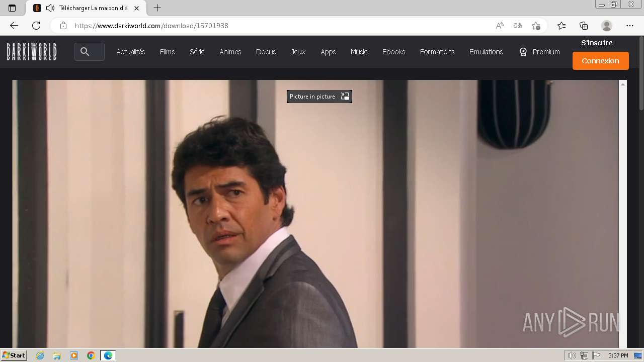
Task: Open the Emulations section
Action: coord(486,52)
